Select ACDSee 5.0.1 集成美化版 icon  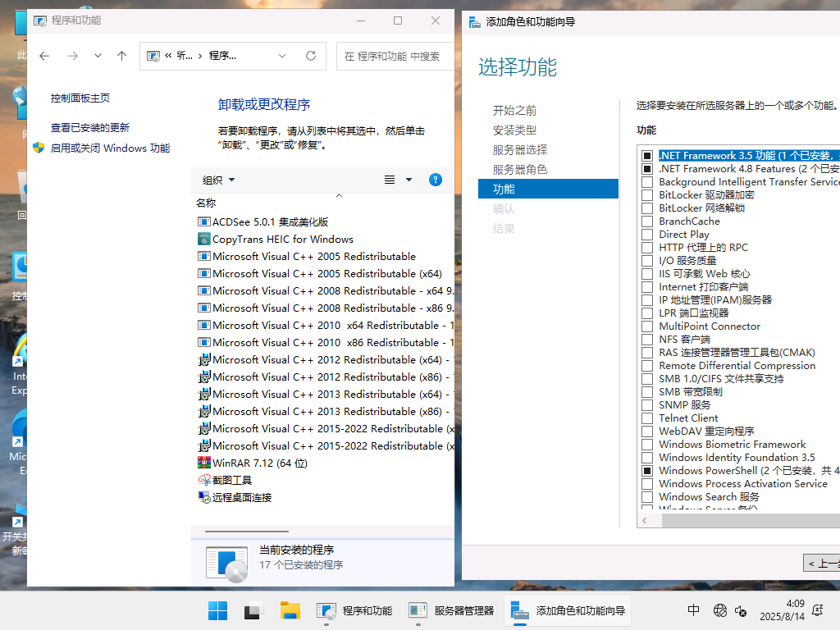click(x=203, y=221)
